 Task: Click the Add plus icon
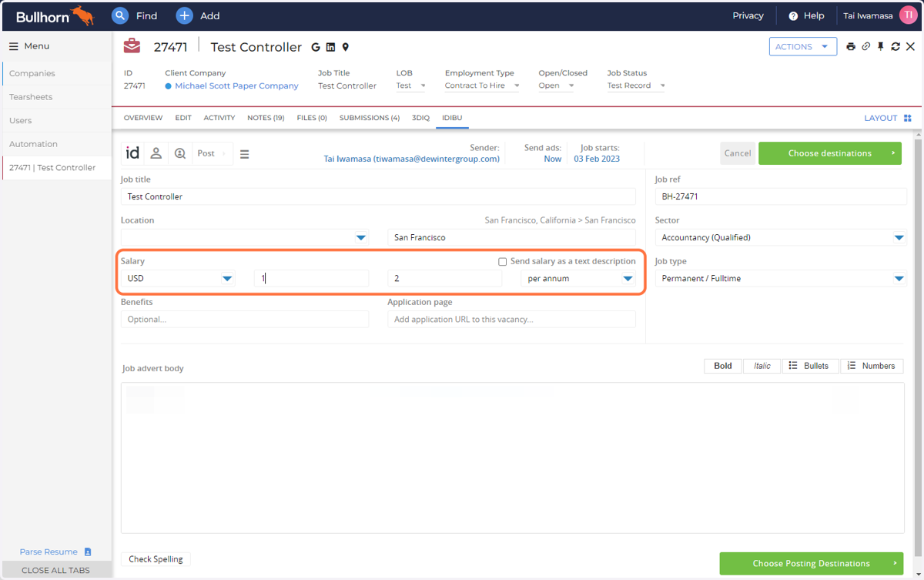click(x=184, y=15)
